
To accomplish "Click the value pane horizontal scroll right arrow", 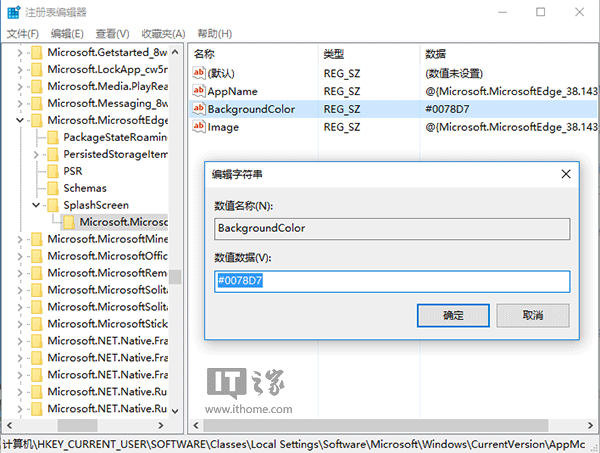I will click(x=590, y=425).
